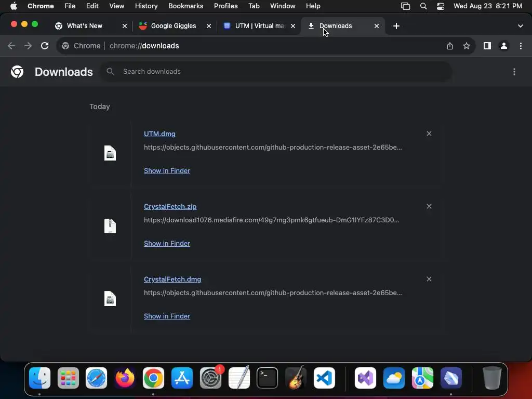This screenshot has height=399, width=532.
Task: Launch Firefox from the Dock
Action: tap(125, 378)
